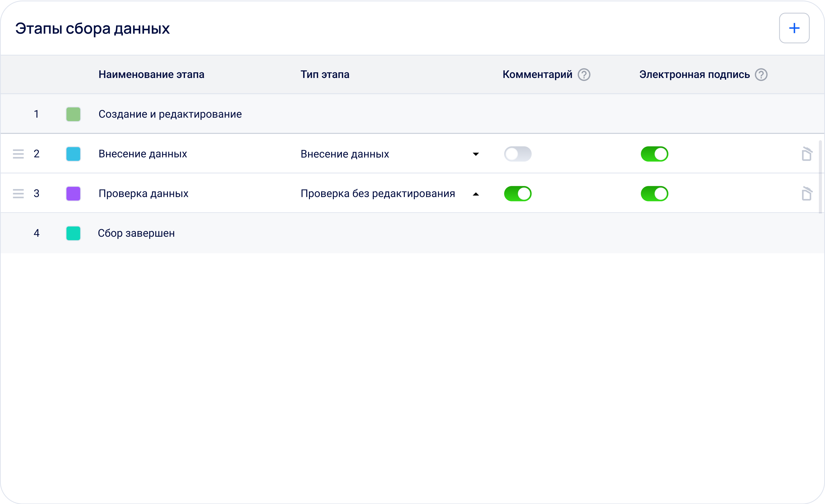The width and height of the screenshot is (825, 504).
Task: Click column header Комментарий
Action: click(537, 75)
